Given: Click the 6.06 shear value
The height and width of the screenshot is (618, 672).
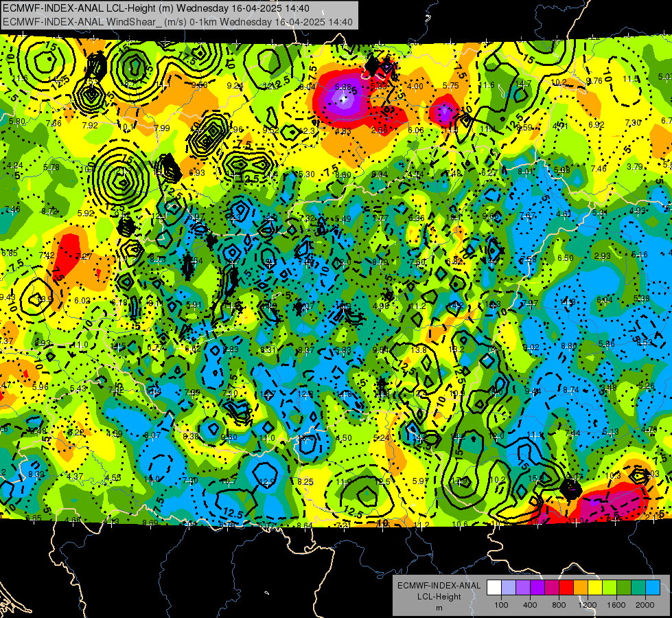Looking at the screenshot, I should [416, 130].
